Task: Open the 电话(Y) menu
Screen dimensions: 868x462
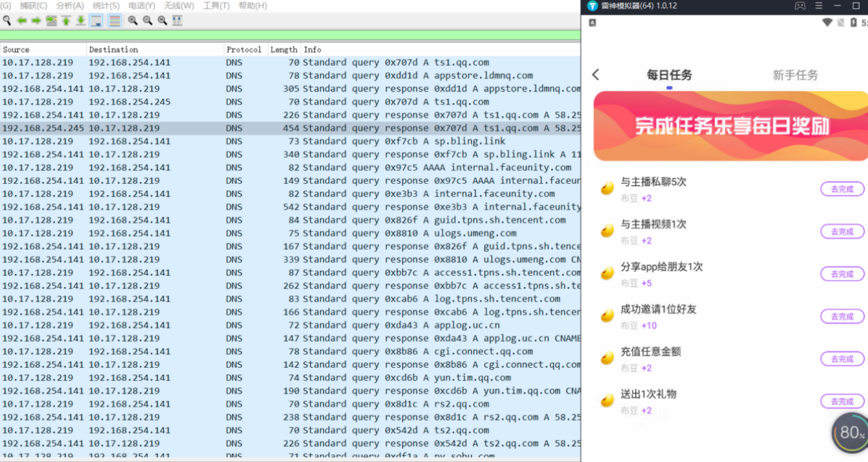Action: coord(142,5)
